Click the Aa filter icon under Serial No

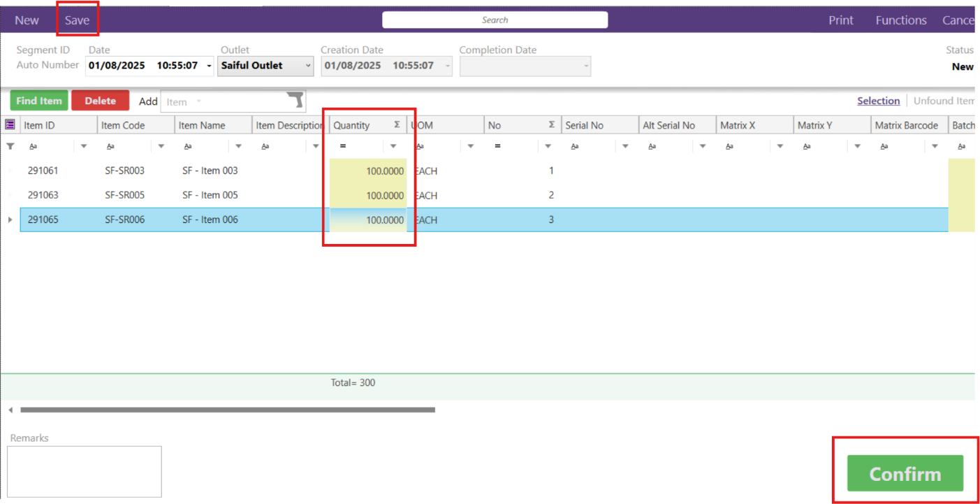point(574,145)
